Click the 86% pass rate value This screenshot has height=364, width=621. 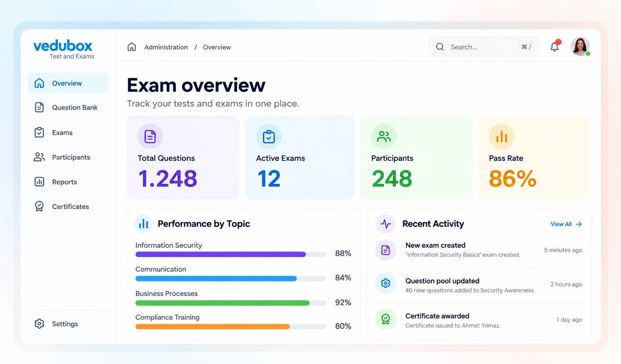tap(513, 178)
